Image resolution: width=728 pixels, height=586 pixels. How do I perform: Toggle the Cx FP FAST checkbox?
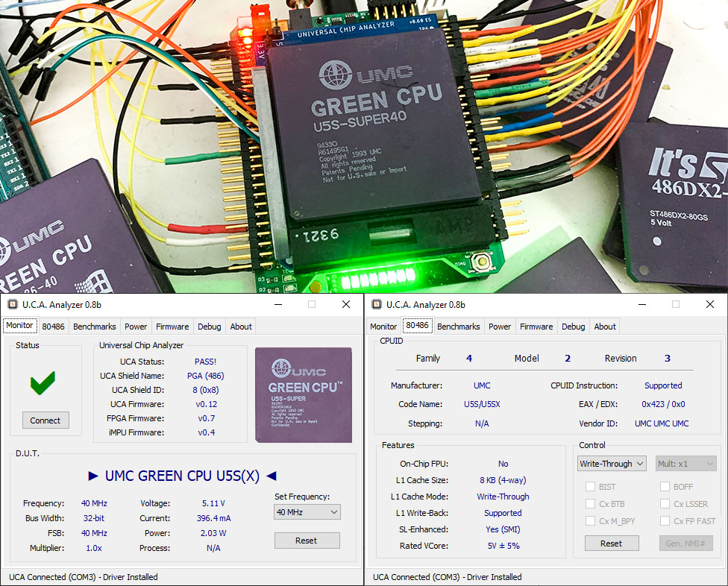click(665, 521)
